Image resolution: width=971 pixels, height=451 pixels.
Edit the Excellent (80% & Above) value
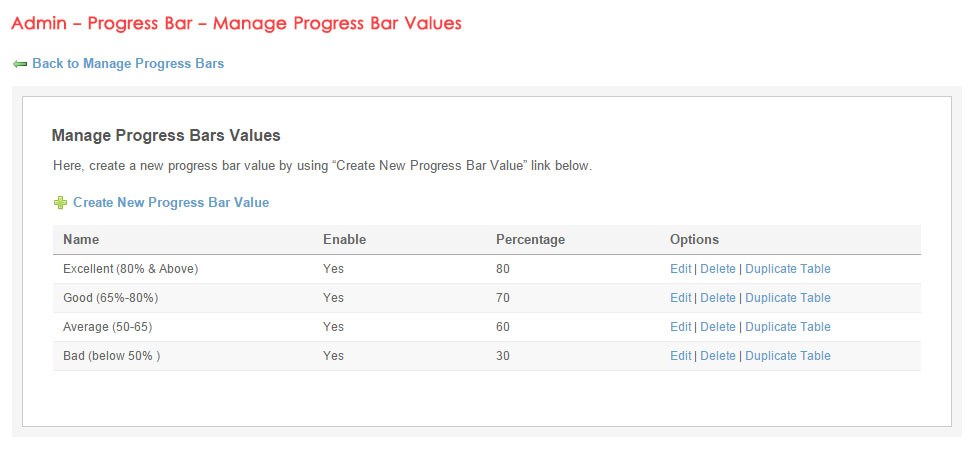click(x=680, y=269)
